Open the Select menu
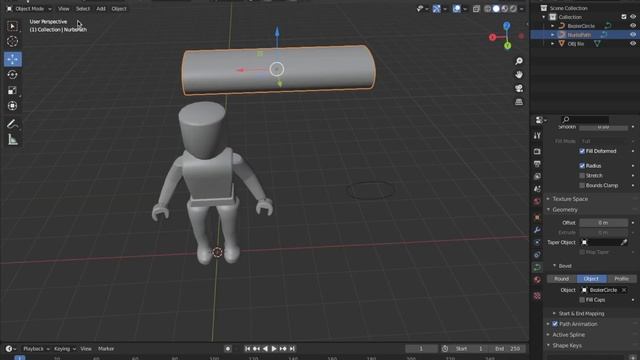Image resolution: width=640 pixels, height=360 pixels. click(x=82, y=9)
